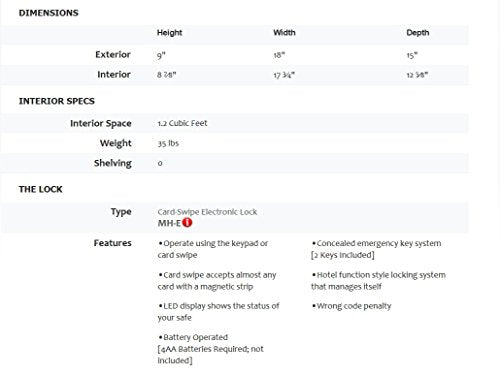Click the DIMENSIONS section heading
The image size is (500, 375).
pyautogui.click(x=49, y=13)
